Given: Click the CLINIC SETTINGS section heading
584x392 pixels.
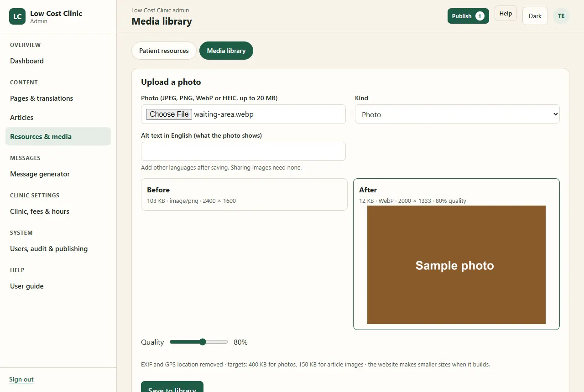Looking at the screenshot, I should pyautogui.click(x=35, y=195).
